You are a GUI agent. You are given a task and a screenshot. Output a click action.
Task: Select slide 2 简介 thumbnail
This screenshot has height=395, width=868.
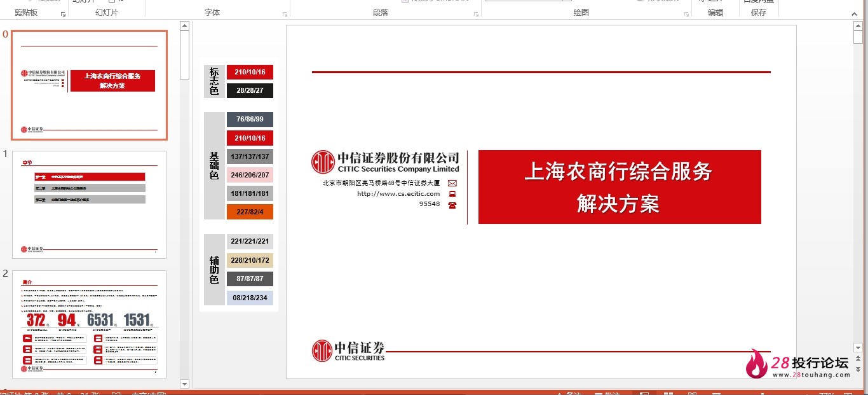point(89,324)
